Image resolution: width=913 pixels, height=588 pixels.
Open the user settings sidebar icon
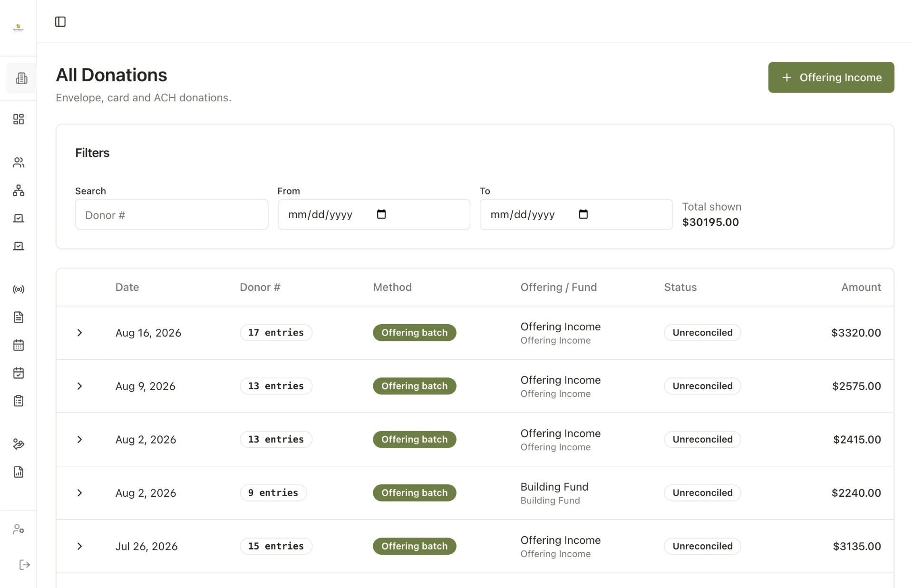tap(19, 529)
